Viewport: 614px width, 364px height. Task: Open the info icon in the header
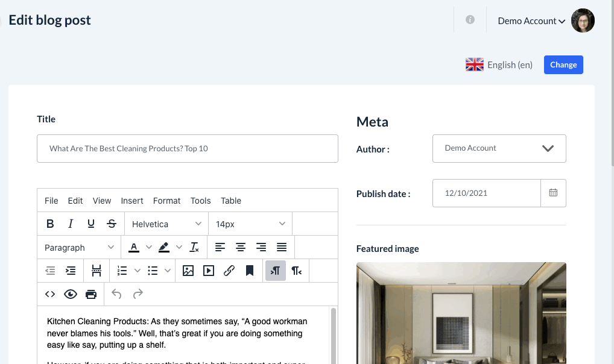point(470,19)
